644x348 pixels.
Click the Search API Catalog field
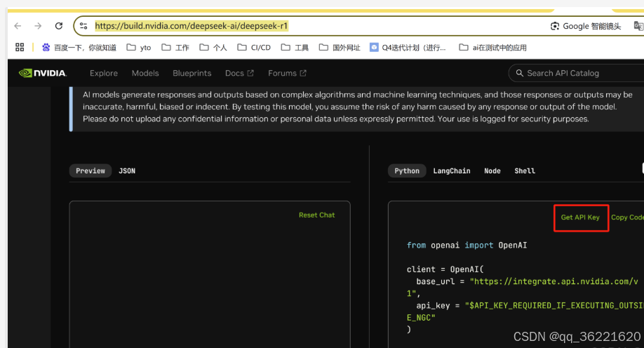(x=576, y=73)
